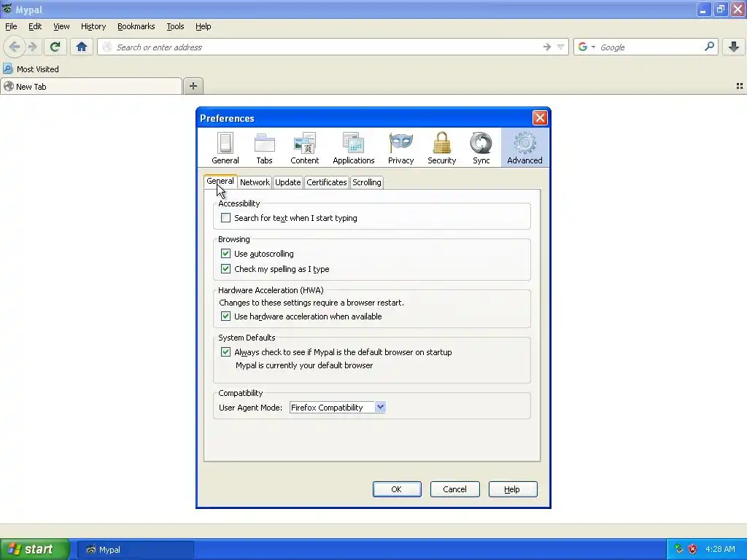Open the Help menu
Screen dimensions: 747x560
tap(204, 26)
